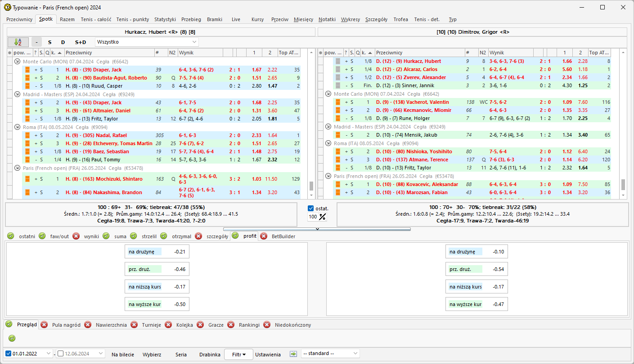Click the green check icon on faw/out
This screenshot has height=364, width=634.
42,236
